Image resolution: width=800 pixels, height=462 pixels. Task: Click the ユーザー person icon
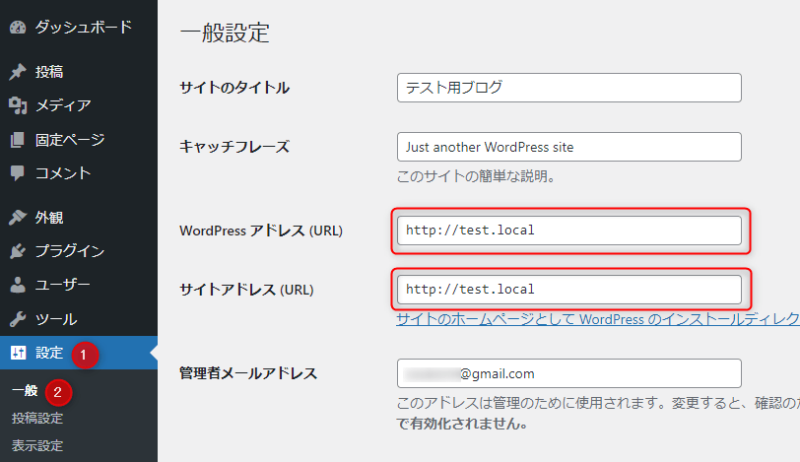tap(17, 285)
